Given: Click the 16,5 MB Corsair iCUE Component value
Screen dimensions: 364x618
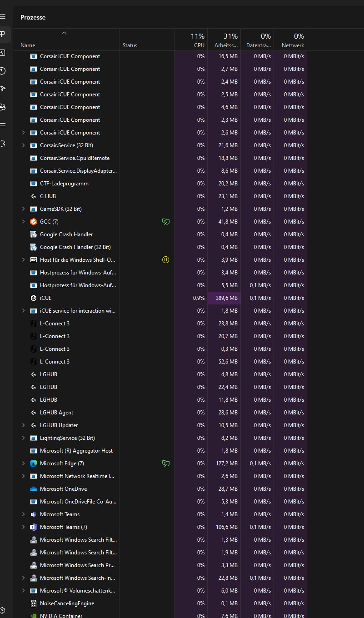Looking at the screenshot, I should point(228,56).
